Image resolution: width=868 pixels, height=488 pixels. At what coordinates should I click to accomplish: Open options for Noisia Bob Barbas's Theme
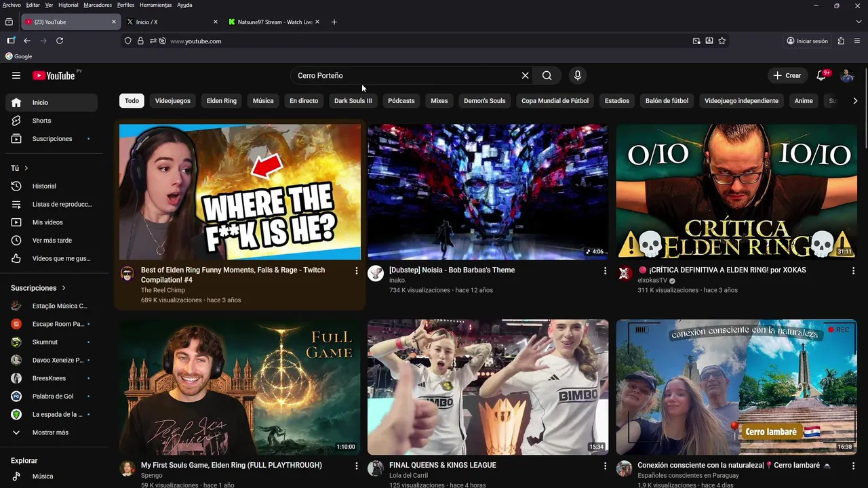tap(605, 270)
